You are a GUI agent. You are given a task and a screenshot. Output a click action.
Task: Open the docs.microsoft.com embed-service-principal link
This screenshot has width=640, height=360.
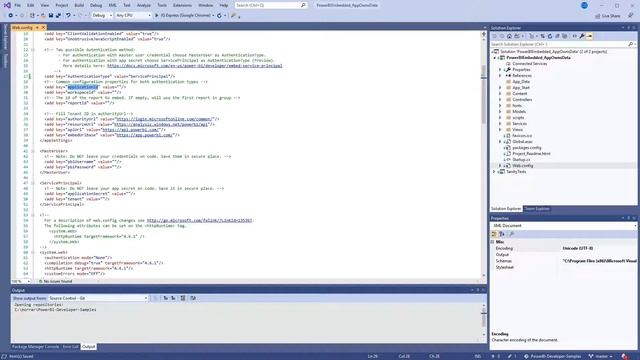[195, 66]
